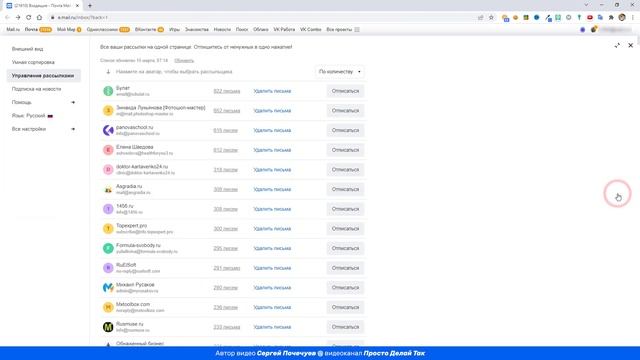Viewport: 640px width, 360px height.
Task: Select the Зинаида Лукьянова sender avatar
Action: (x=108, y=111)
